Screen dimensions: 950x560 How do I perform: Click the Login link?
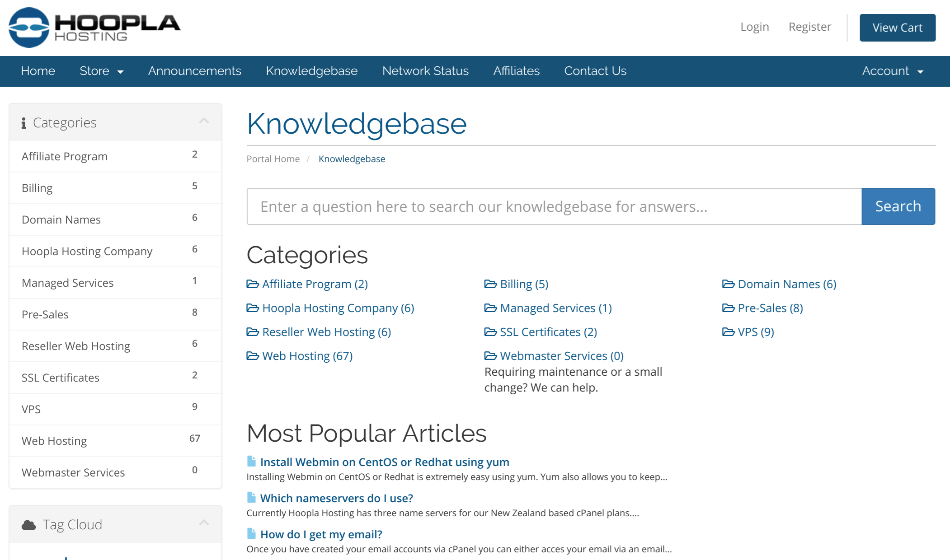click(754, 27)
